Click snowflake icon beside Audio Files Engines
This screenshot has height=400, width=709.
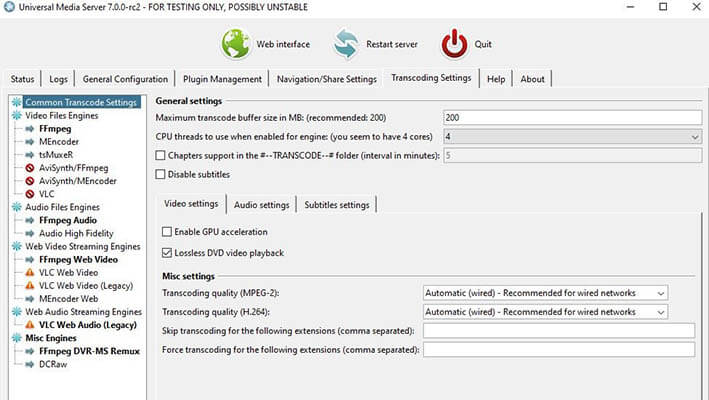pos(17,207)
